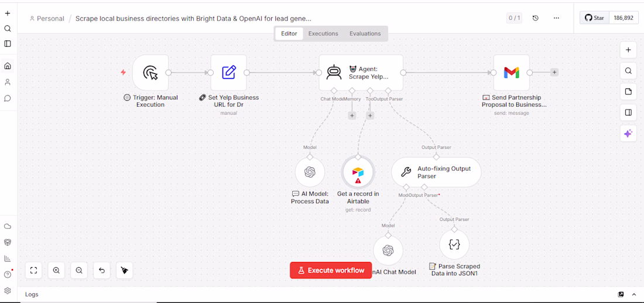This screenshot has height=303, width=644.
Task: Click the red lightning trigger indicator
Action: point(123,72)
